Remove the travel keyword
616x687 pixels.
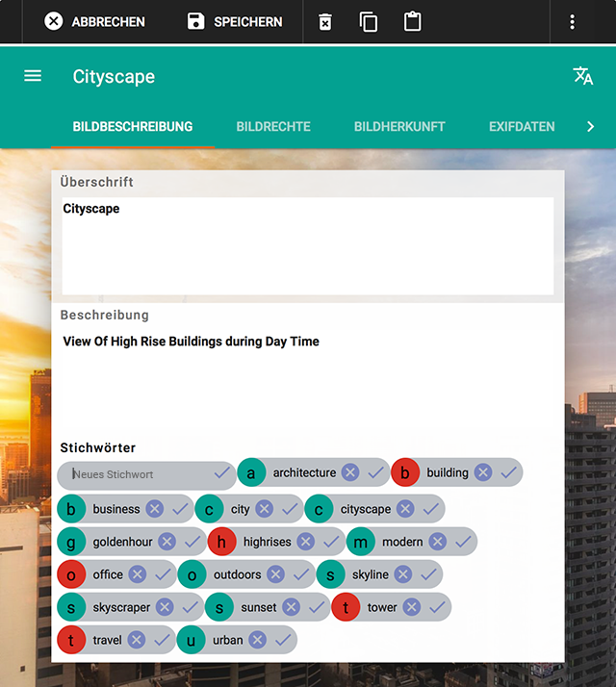click(x=137, y=640)
